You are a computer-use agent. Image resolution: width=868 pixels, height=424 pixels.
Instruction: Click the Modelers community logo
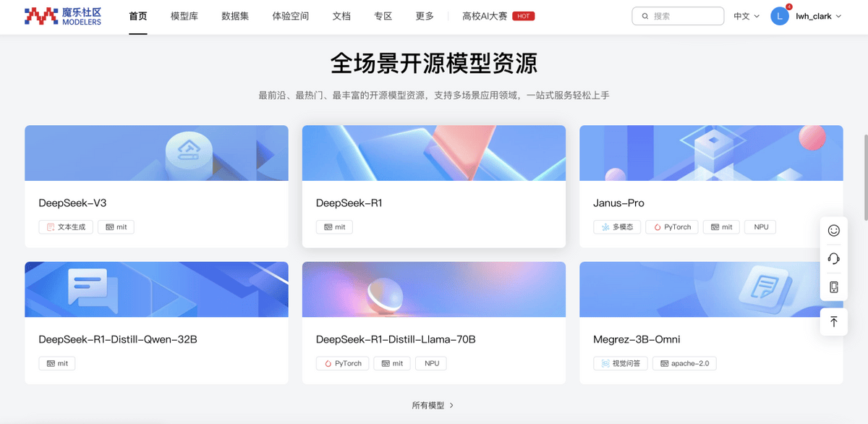[63, 16]
